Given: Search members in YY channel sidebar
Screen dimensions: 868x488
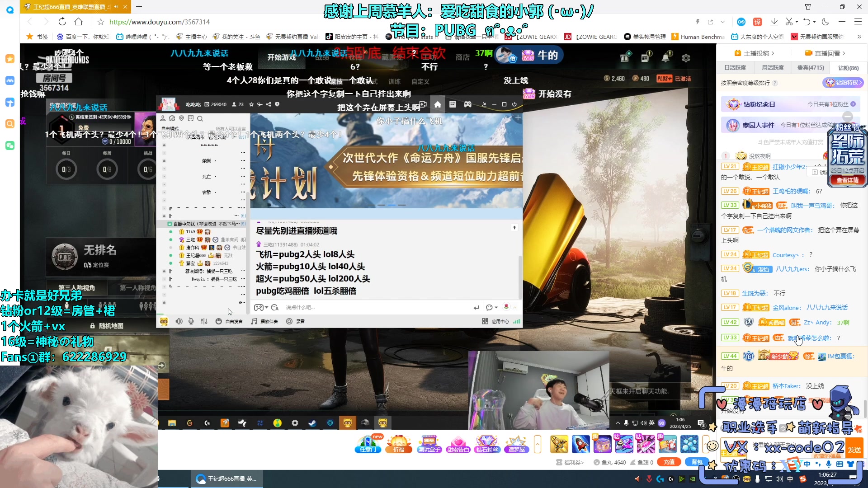Looking at the screenshot, I should 200,118.
